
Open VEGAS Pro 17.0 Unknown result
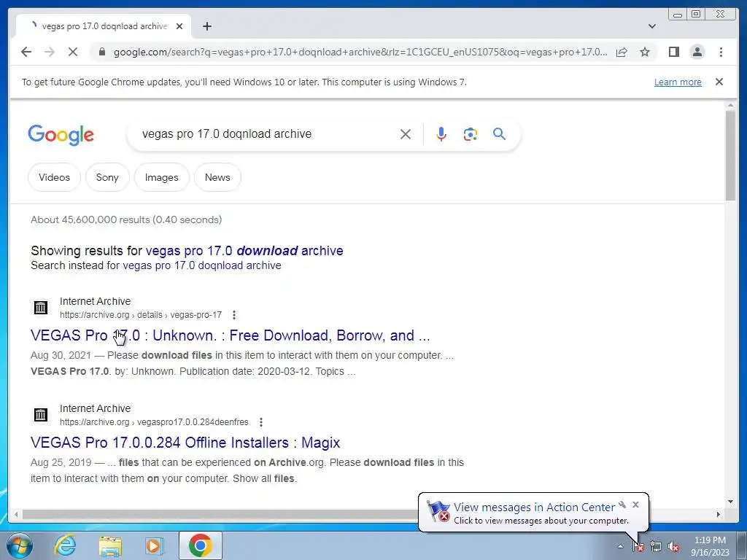(230, 335)
